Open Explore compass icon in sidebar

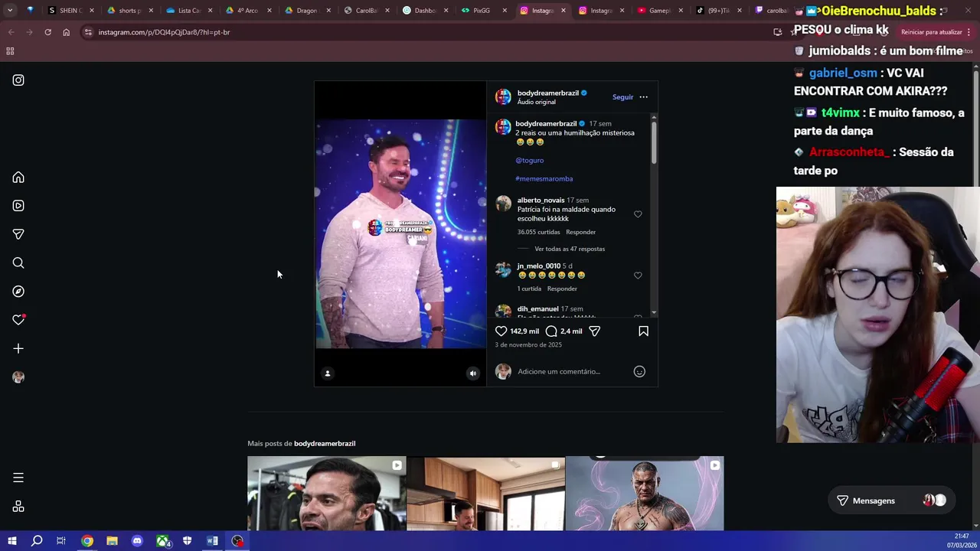[x=18, y=292]
